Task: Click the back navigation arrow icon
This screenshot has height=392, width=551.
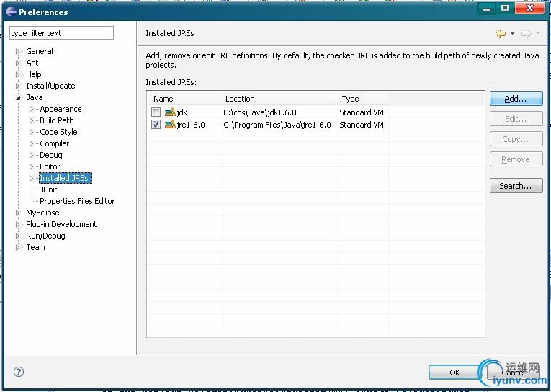Action: [x=501, y=34]
